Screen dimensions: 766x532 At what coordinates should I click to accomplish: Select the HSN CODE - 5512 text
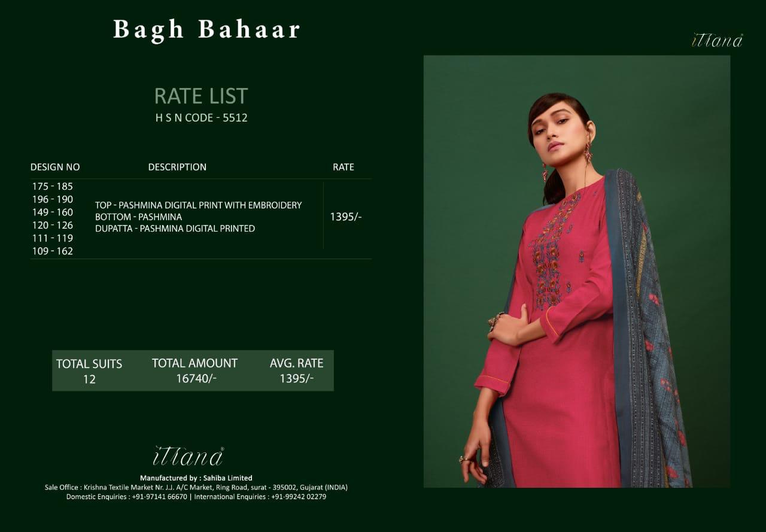click(x=201, y=118)
